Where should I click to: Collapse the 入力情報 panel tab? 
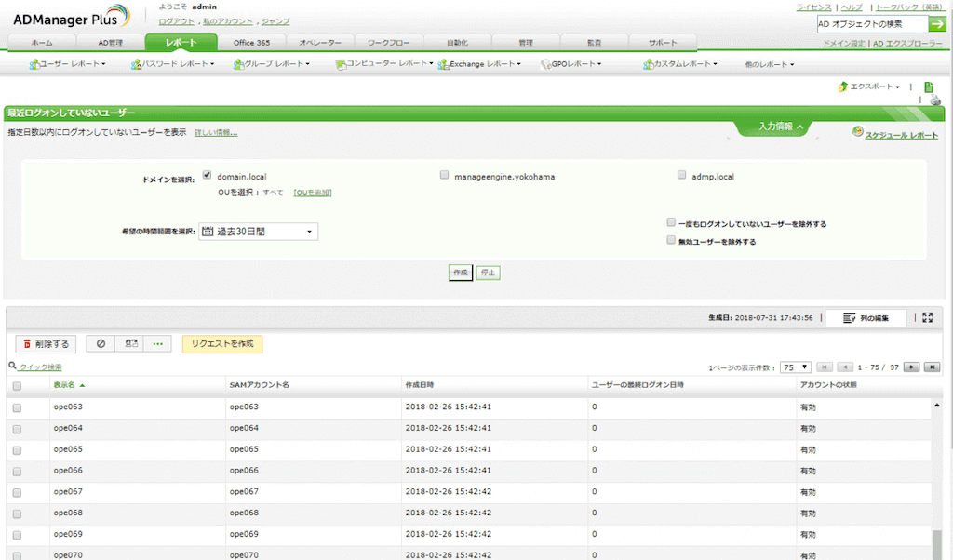tap(781, 127)
